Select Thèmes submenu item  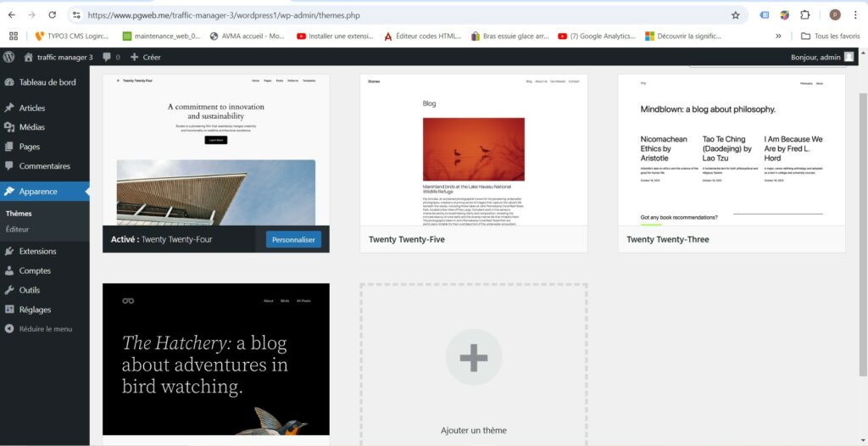pos(19,214)
